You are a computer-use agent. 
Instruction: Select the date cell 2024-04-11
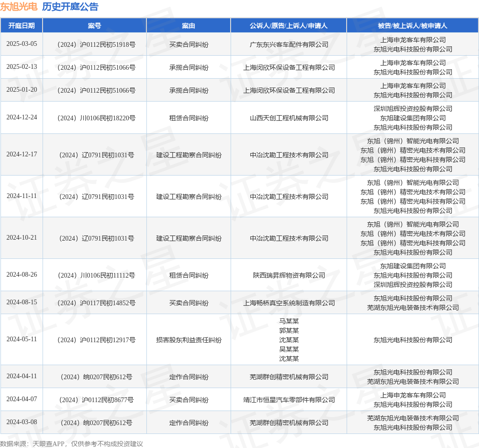(x=22, y=376)
